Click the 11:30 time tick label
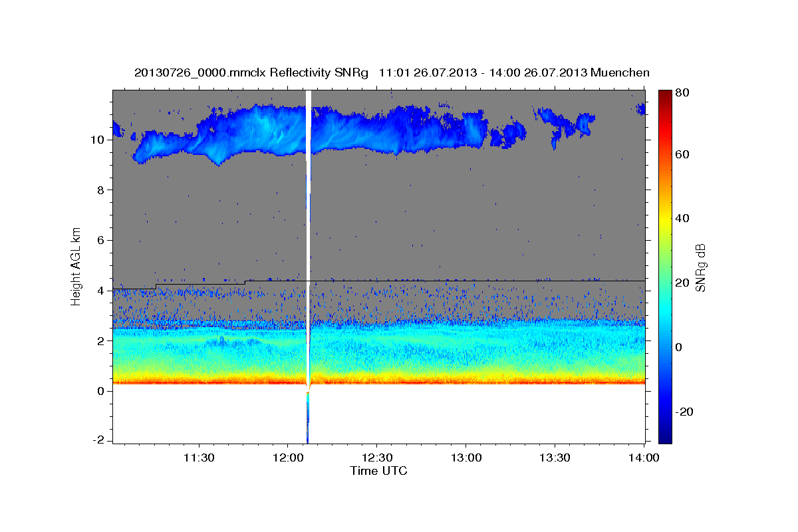Image resolution: width=798 pixels, height=532 pixels. (x=198, y=458)
